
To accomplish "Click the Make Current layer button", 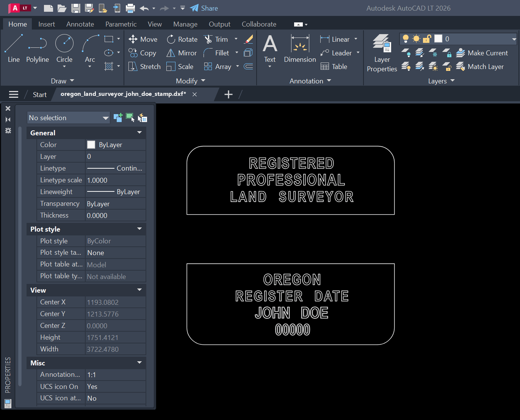I will coord(482,53).
